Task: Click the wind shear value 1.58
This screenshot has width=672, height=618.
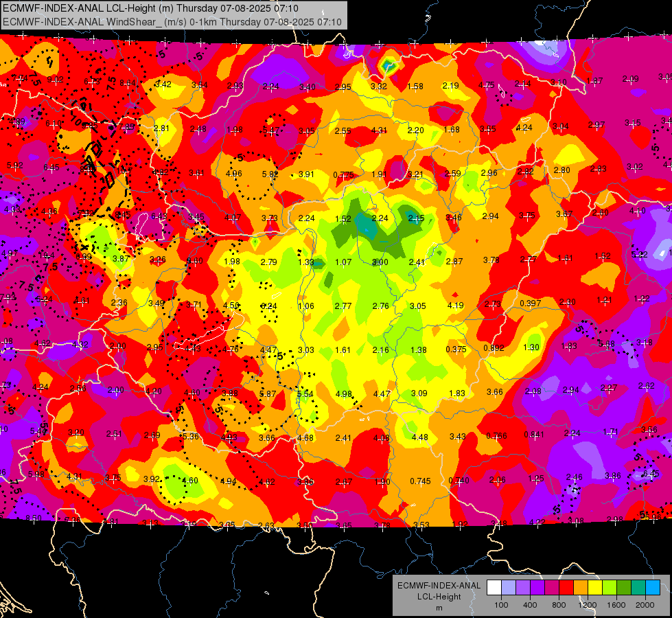Action: [415, 87]
